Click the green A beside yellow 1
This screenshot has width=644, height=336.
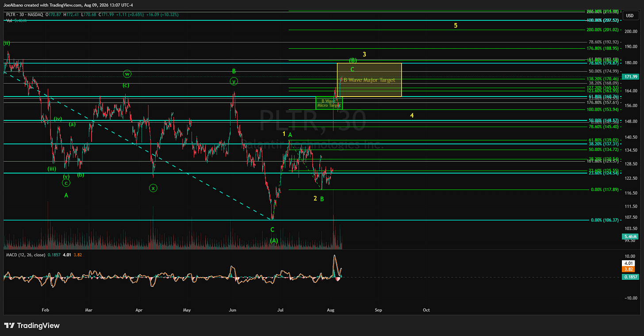290,135
